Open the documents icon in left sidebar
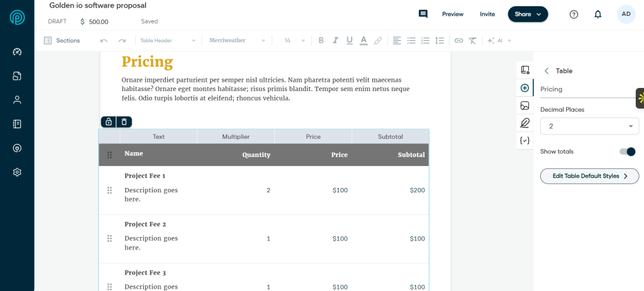Image resolution: width=644 pixels, height=291 pixels. coord(17,76)
